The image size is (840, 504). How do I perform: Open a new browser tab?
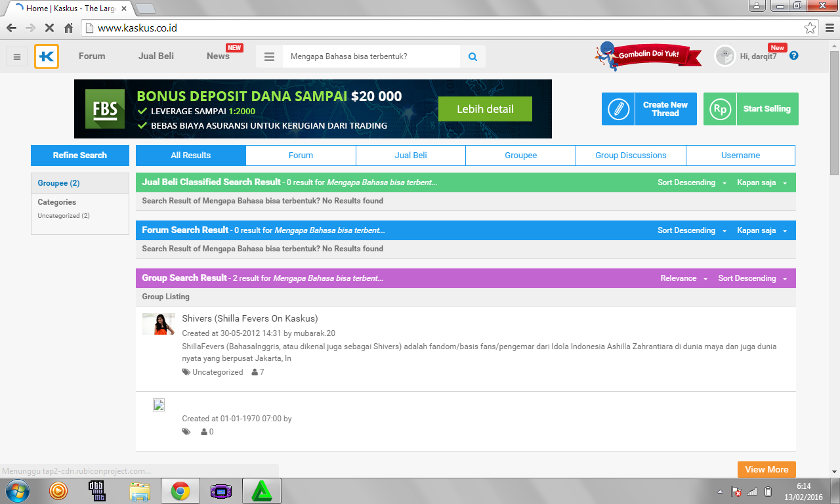coord(145,9)
